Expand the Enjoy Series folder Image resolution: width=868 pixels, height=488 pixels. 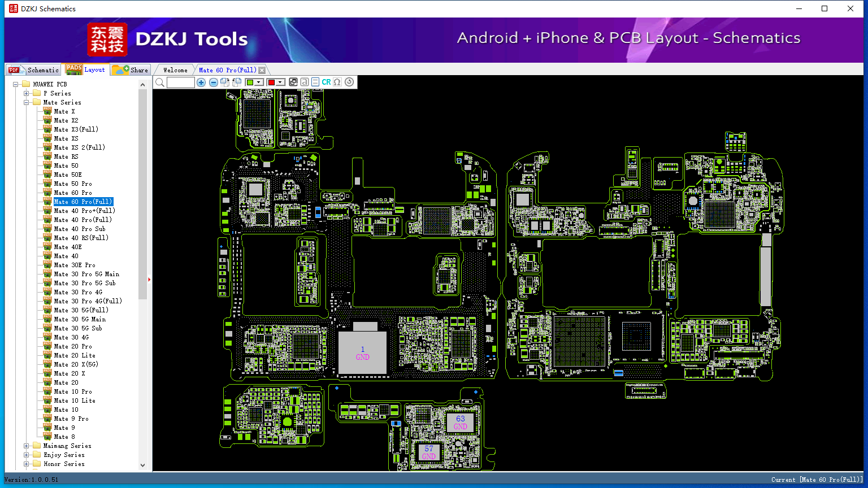point(26,455)
